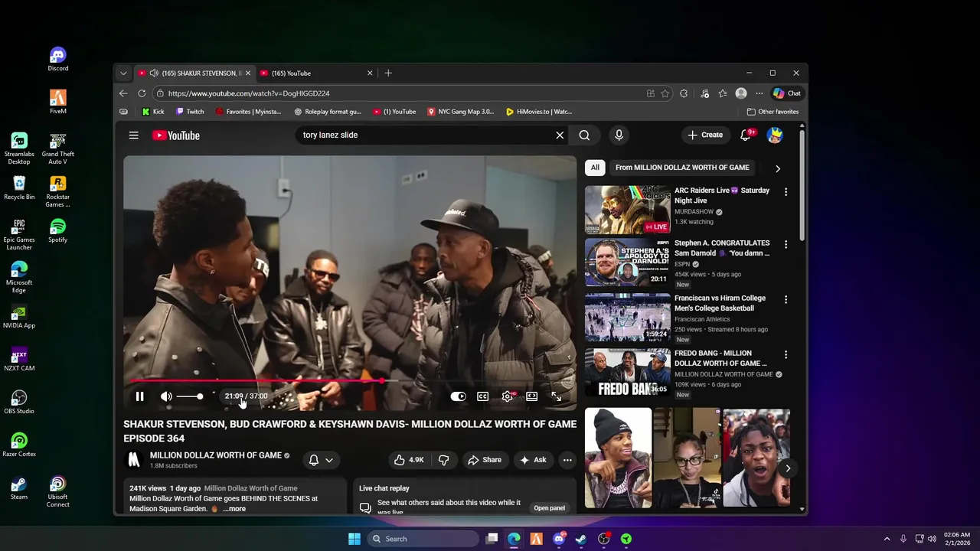Screen dimensions: 980x551
Task: Toggle closed captions CC button
Action: point(483,396)
